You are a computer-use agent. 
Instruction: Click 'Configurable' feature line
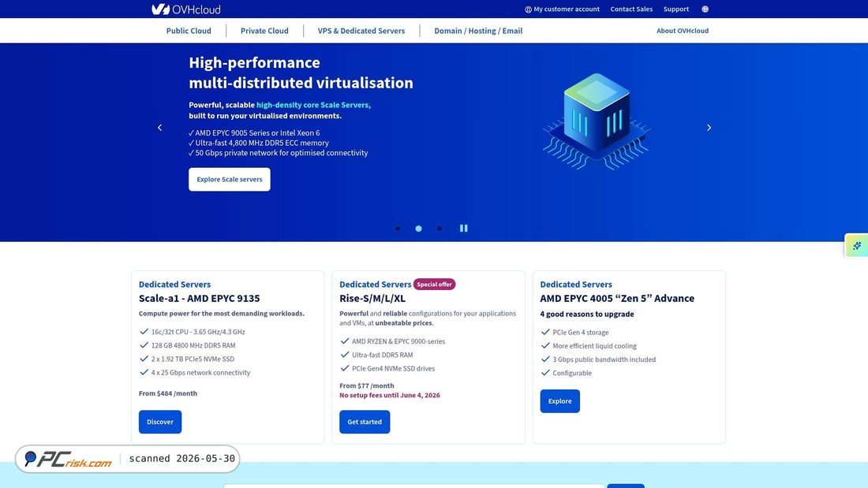coord(572,374)
